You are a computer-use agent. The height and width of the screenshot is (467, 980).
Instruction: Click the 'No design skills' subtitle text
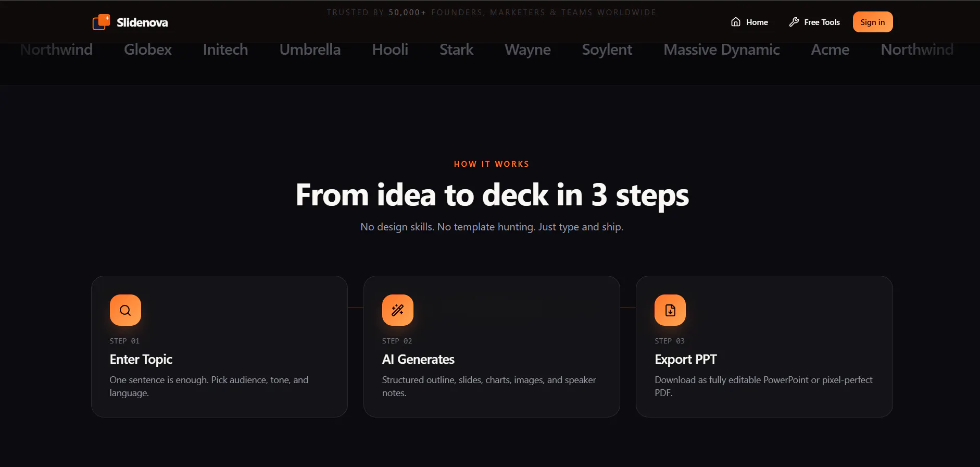point(492,227)
